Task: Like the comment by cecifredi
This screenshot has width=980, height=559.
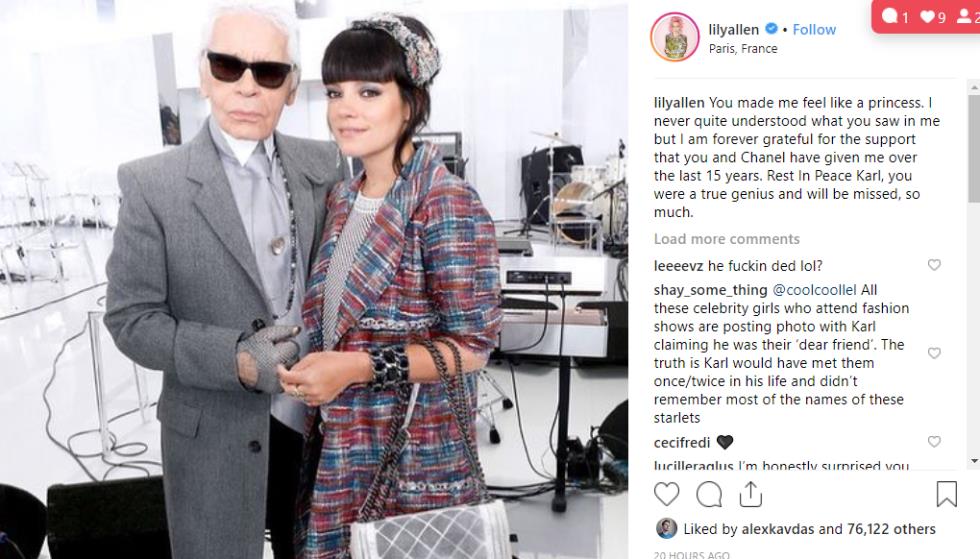Action: point(934,442)
